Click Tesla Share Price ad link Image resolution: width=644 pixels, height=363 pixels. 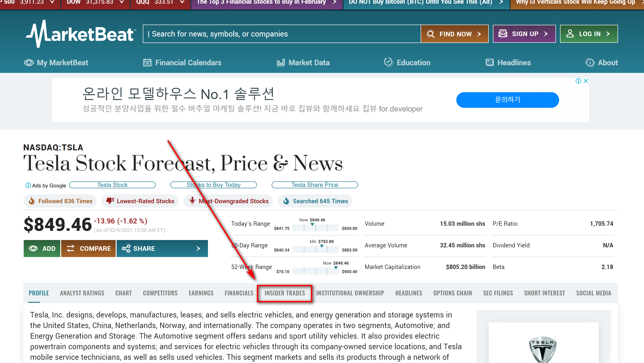tap(315, 185)
